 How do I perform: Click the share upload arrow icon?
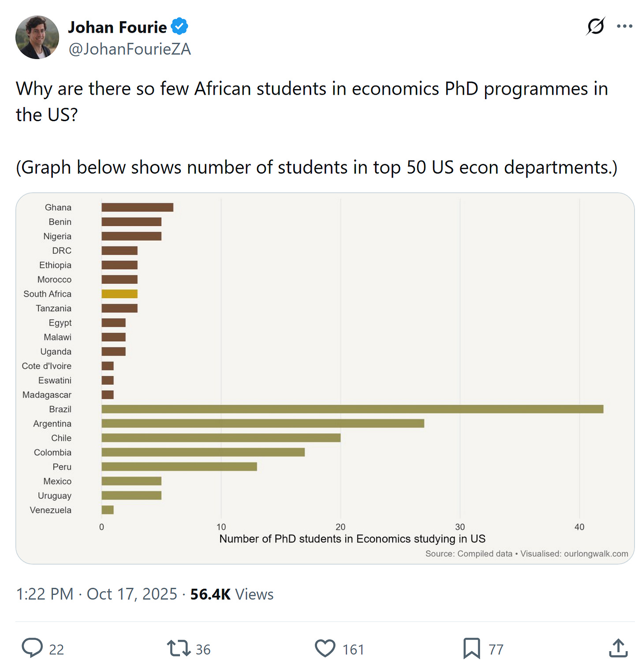pos(619,648)
